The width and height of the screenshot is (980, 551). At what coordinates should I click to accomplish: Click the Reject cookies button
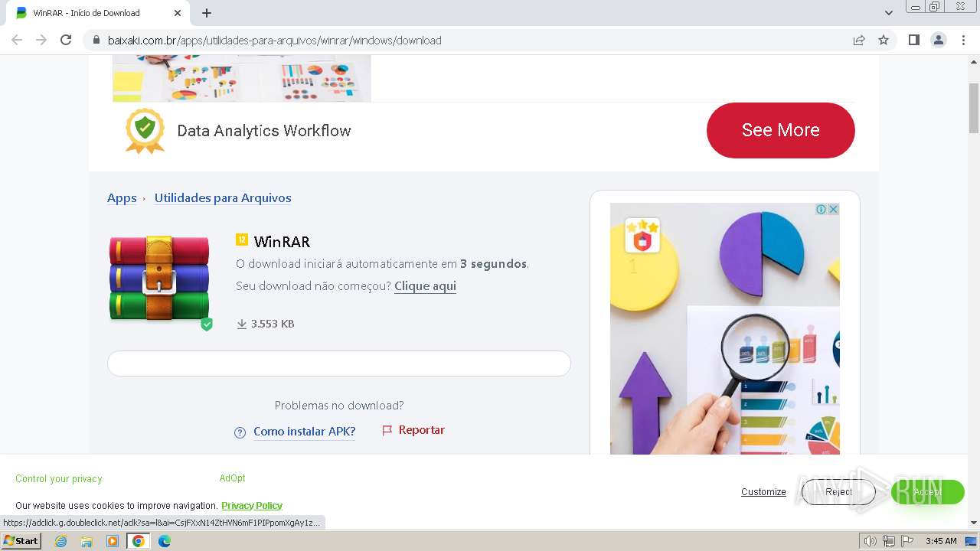point(838,492)
